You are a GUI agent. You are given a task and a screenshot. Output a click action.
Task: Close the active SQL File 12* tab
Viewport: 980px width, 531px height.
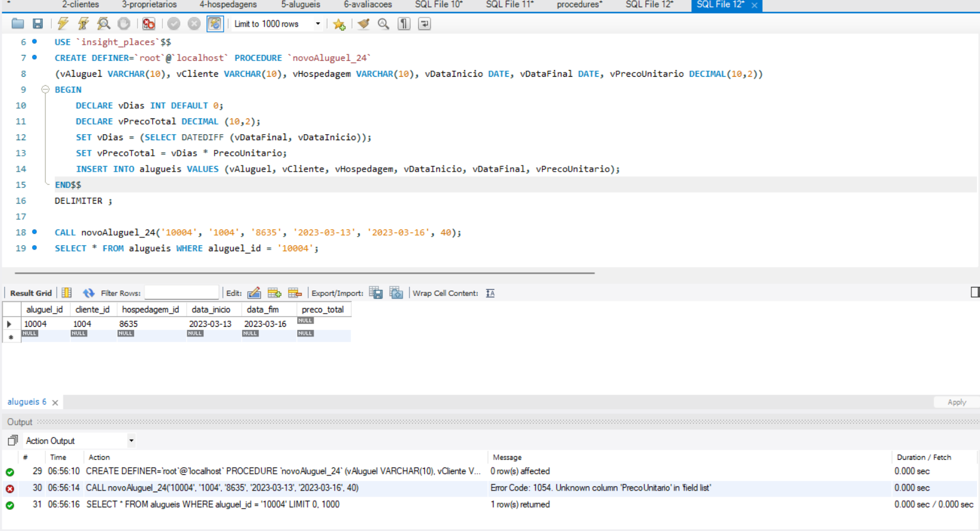pyautogui.click(x=754, y=5)
